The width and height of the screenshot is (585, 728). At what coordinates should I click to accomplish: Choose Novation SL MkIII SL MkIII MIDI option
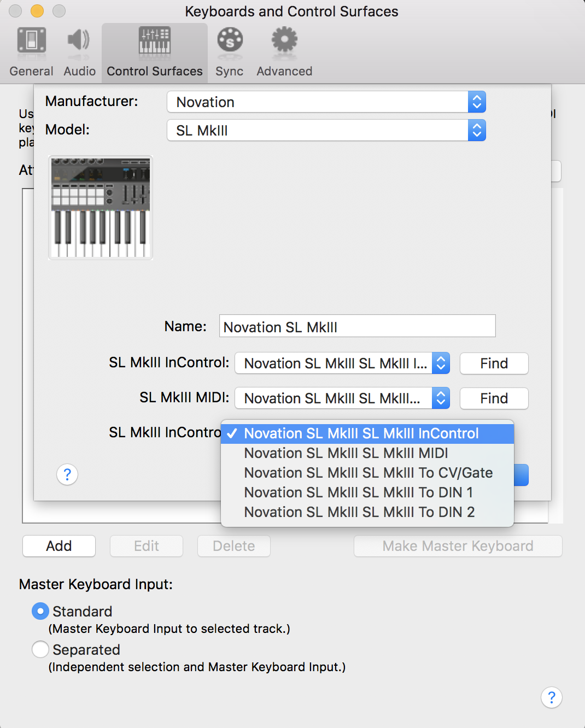tap(367, 453)
